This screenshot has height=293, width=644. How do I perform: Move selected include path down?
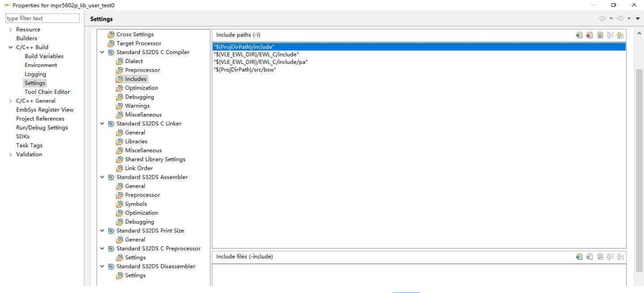pos(620,35)
